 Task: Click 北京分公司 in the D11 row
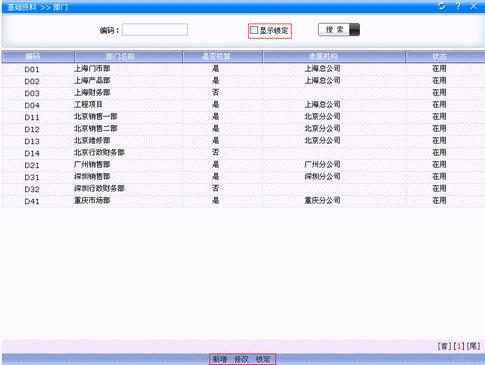click(322, 117)
